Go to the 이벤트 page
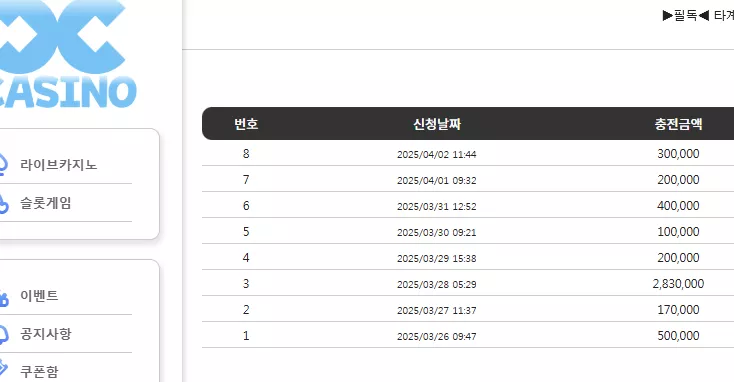 39,295
